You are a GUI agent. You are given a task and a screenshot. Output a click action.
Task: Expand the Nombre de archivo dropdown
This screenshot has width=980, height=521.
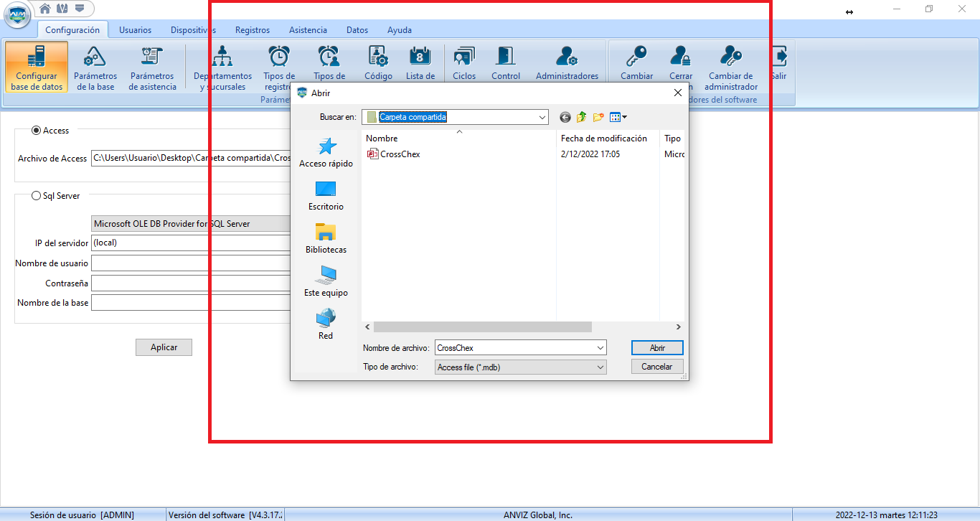[x=600, y=348]
